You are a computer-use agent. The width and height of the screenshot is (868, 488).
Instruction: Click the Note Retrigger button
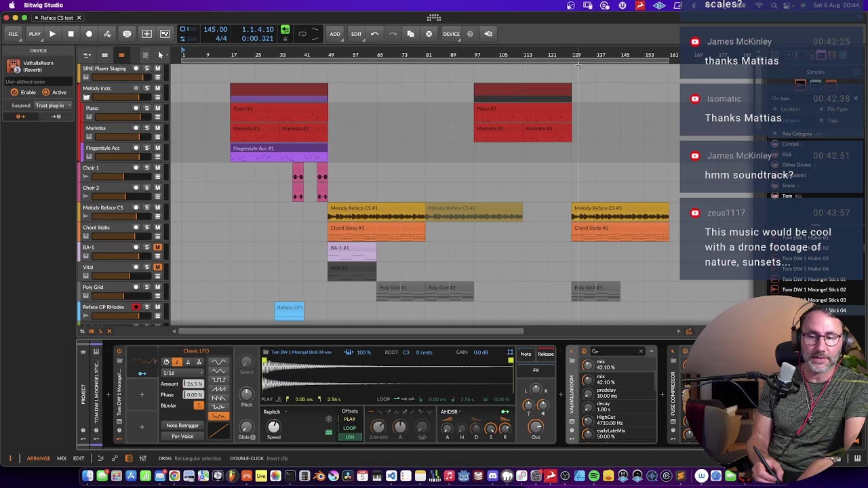click(x=182, y=426)
